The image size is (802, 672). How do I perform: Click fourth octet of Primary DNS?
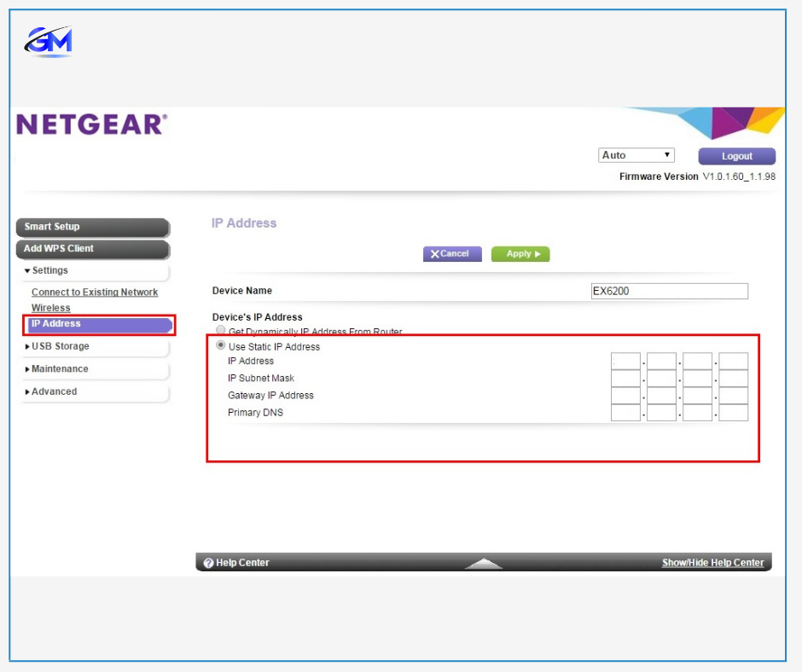pos(733,413)
